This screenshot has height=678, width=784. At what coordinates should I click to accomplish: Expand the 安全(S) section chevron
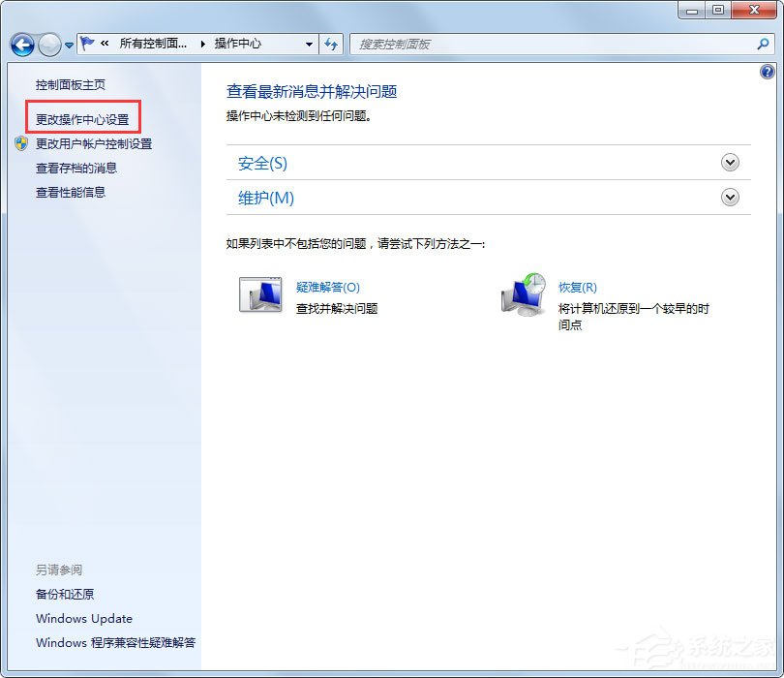[730, 163]
